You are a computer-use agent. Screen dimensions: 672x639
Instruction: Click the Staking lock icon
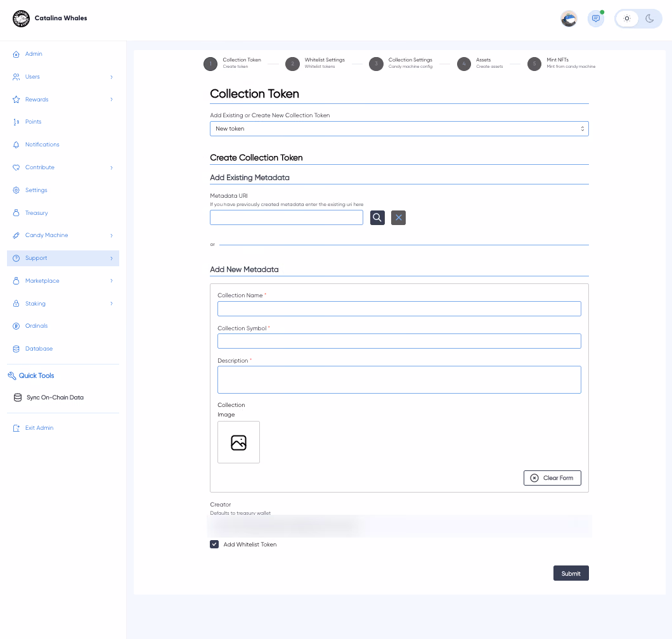[x=16, y=304]
